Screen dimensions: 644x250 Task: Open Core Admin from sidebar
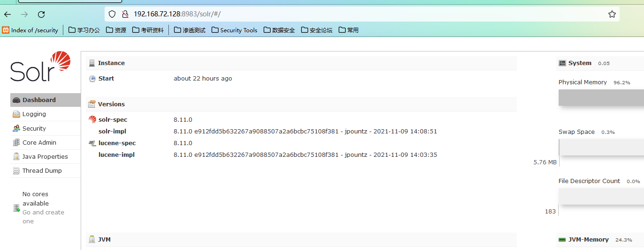click(x=45, y=142)
